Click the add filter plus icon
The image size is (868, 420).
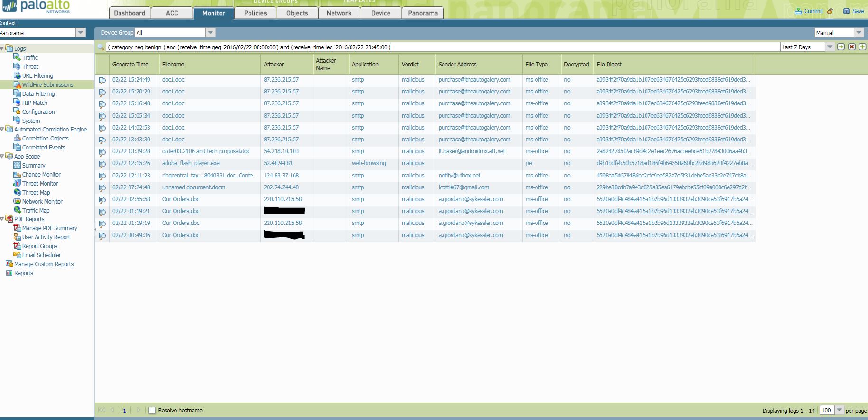pyautogui.click(x=862, y=47)
